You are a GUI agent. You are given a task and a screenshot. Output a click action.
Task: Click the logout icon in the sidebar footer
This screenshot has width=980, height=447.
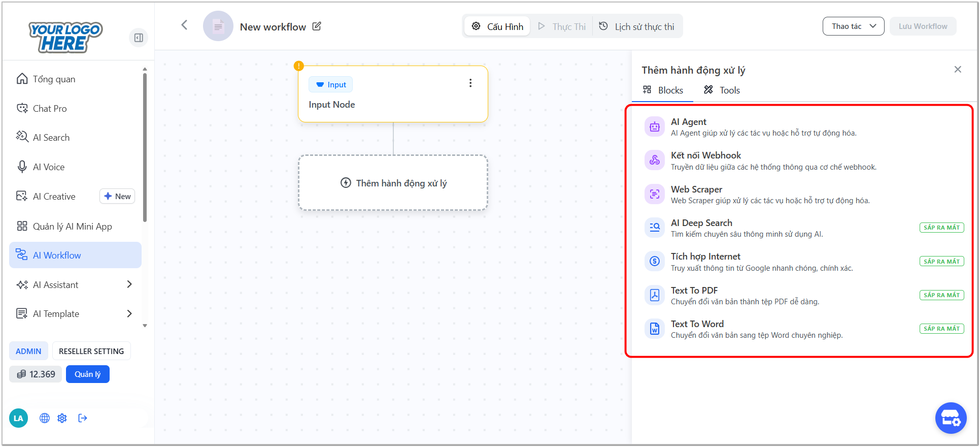click(83, 418)
